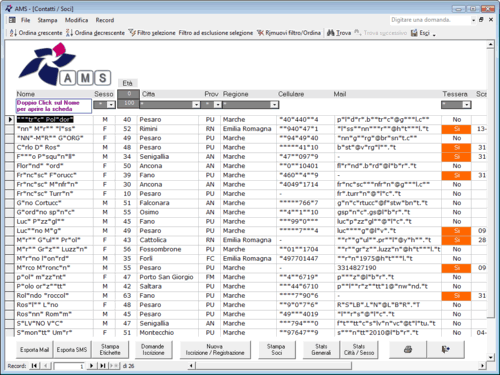The width and height of the screenshot is (500, 375).
Task: Click Filtro ad esclusione selezione
Action: [216, 33]
